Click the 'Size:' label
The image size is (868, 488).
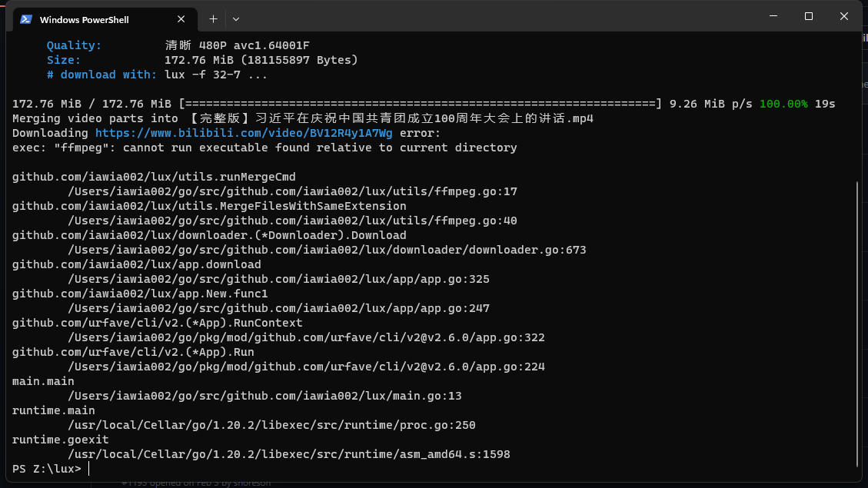click(64, 60)
